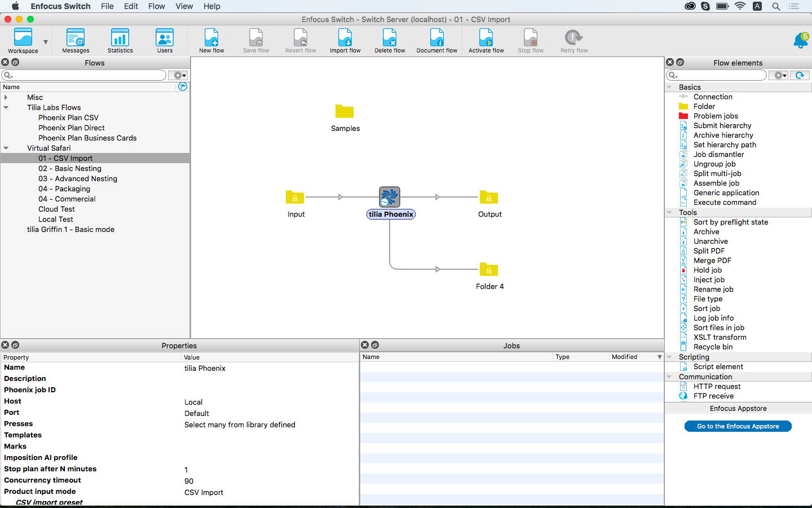Click the Presses property value
This screenshot has height=508, width=812.
pos(240,425)
